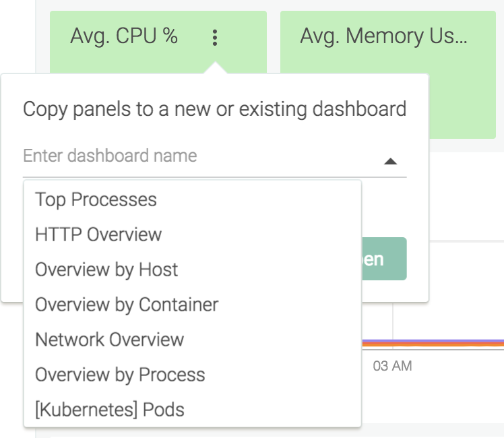Click the orange line in the chart
504x438 pixels.
[x=433, y=344]
